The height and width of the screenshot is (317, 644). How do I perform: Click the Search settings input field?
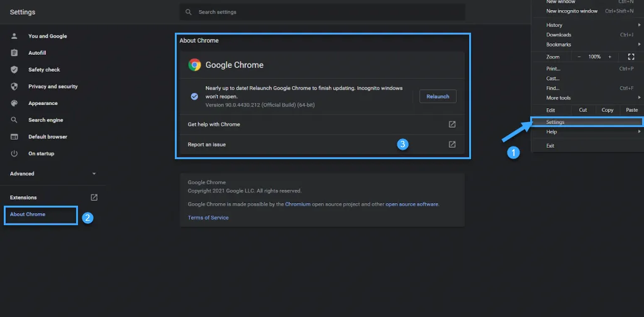[x=322, y=12]
